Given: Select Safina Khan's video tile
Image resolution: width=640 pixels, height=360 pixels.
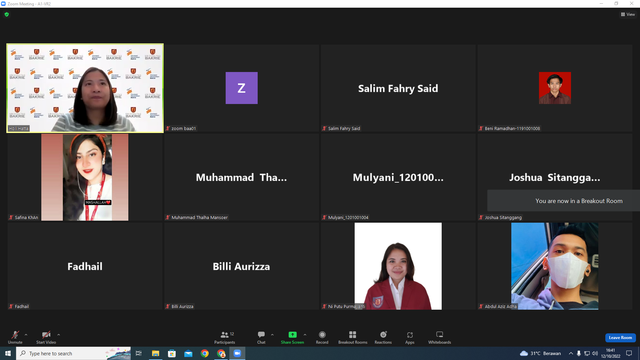Looking at the screenshot, I should coord(85,177).
